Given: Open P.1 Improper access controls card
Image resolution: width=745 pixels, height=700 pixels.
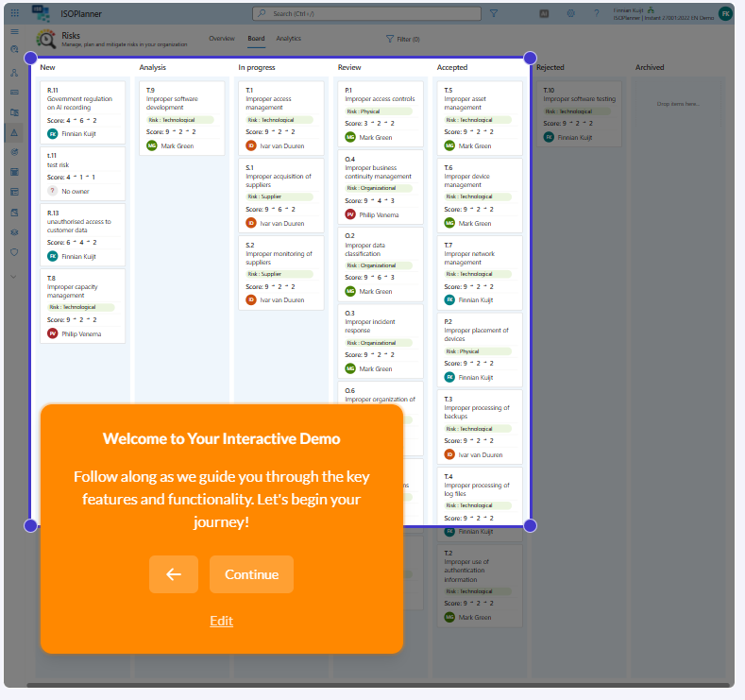Looking at the screenshot, I should pos(381,113).
